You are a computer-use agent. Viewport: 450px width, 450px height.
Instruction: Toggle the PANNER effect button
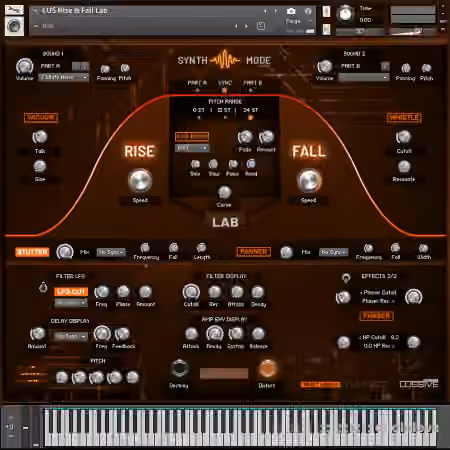coord(253,252)
